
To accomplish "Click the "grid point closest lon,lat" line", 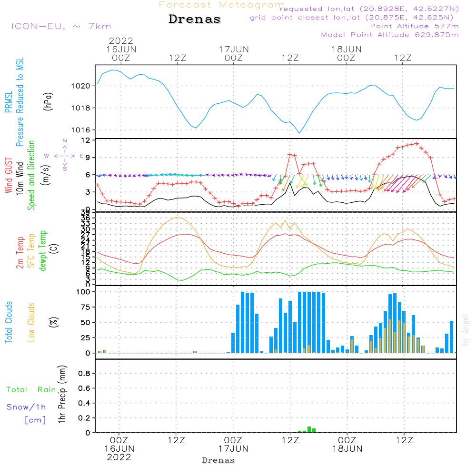I will (352, 18).
